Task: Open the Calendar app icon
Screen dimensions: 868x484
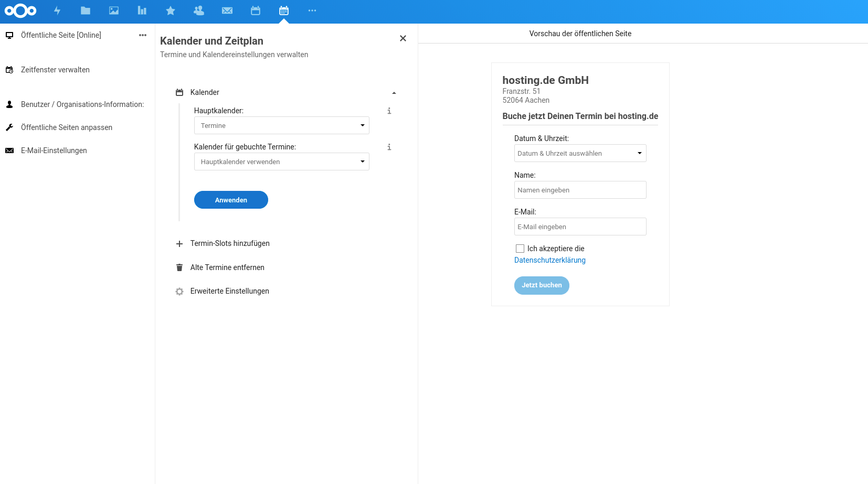Action: coord(256,10)
